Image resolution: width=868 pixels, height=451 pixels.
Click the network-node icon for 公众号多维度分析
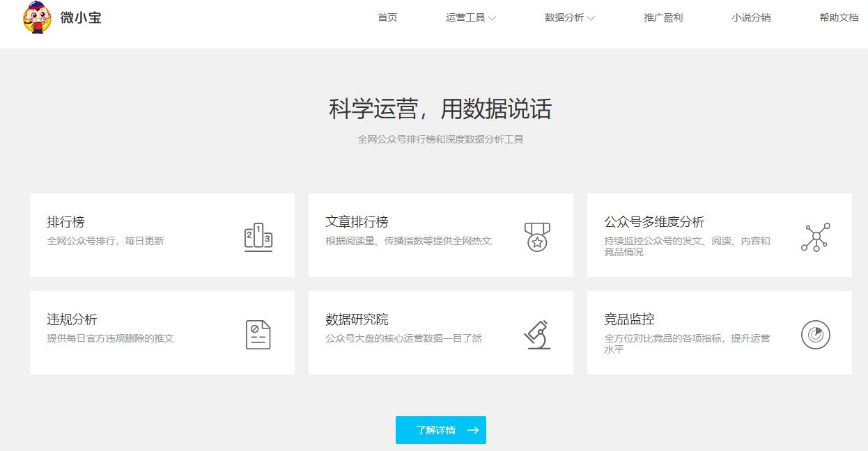click(x=815, y=235)
